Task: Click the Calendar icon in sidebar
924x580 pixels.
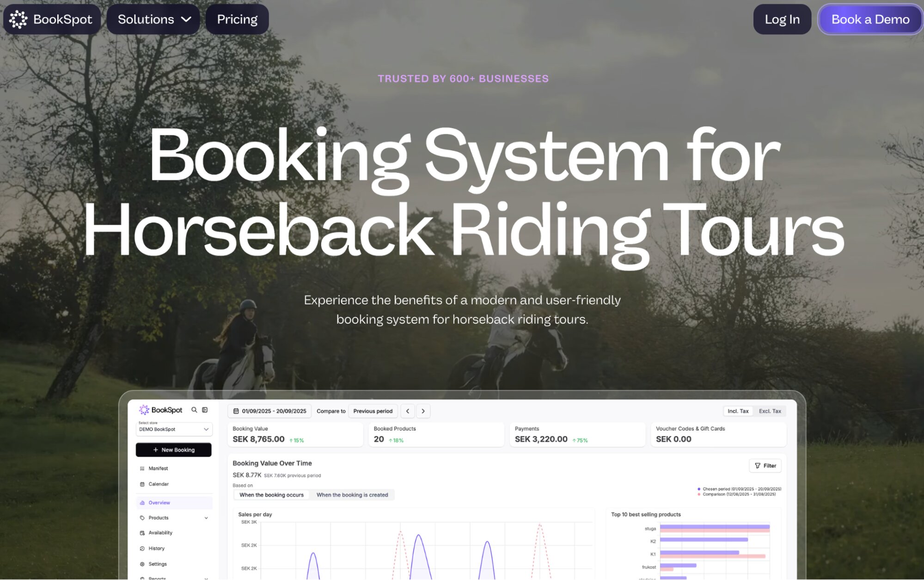Action: point(142,484)
